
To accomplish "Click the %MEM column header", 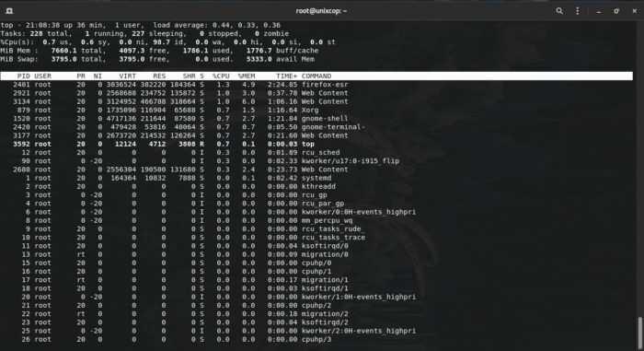I will [247, 76].
